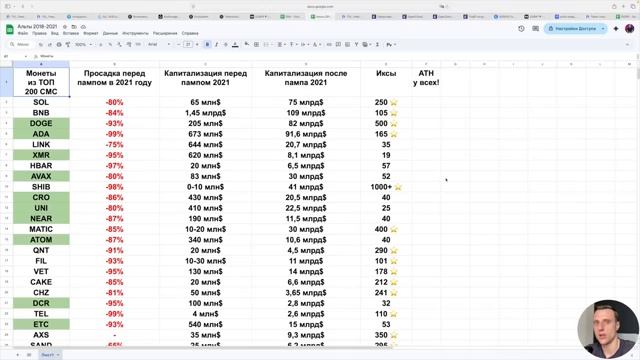Toggle italic formatting
The height and width of the screenshot is (360, 640).
click(216, 44)
